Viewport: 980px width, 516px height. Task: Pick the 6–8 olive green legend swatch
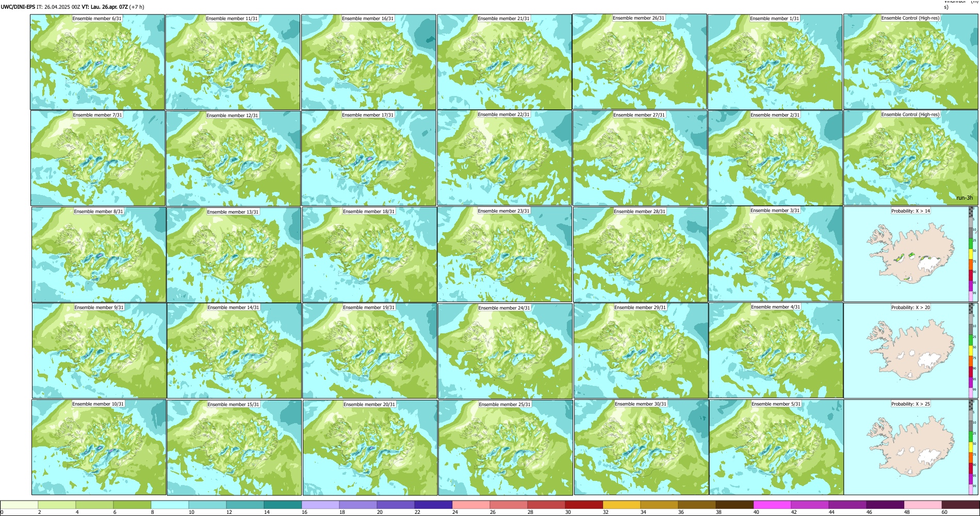[132, 505]
